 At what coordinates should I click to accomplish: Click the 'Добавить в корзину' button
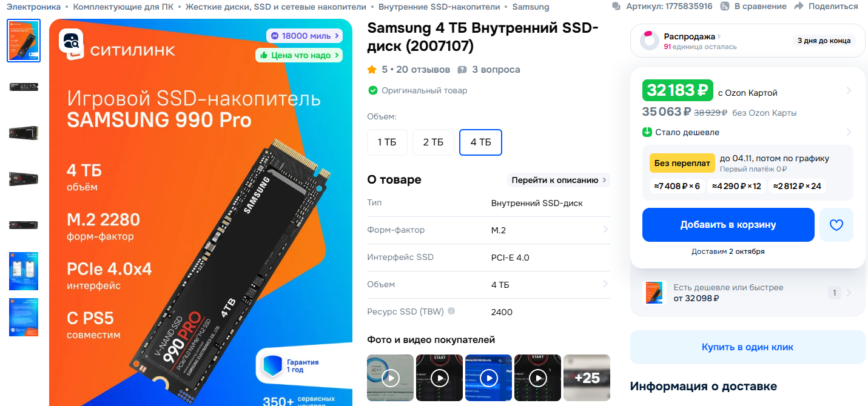[x=728, y=225]
